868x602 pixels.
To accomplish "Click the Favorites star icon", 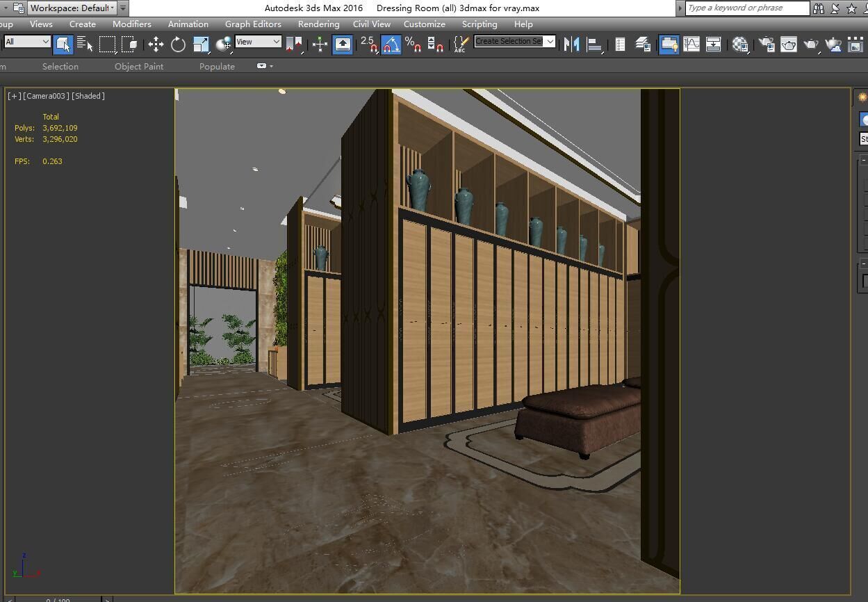I will 852,8.
